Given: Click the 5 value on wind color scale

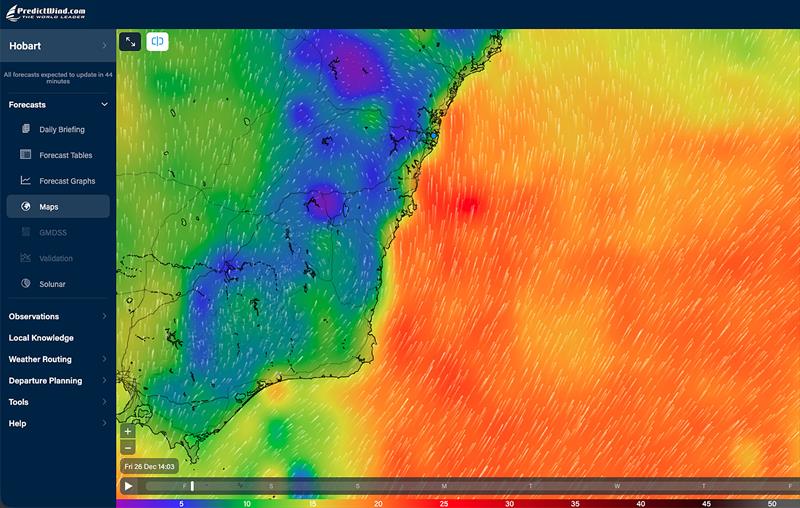Looking at the screenshot, I should [x=181, y=503].
